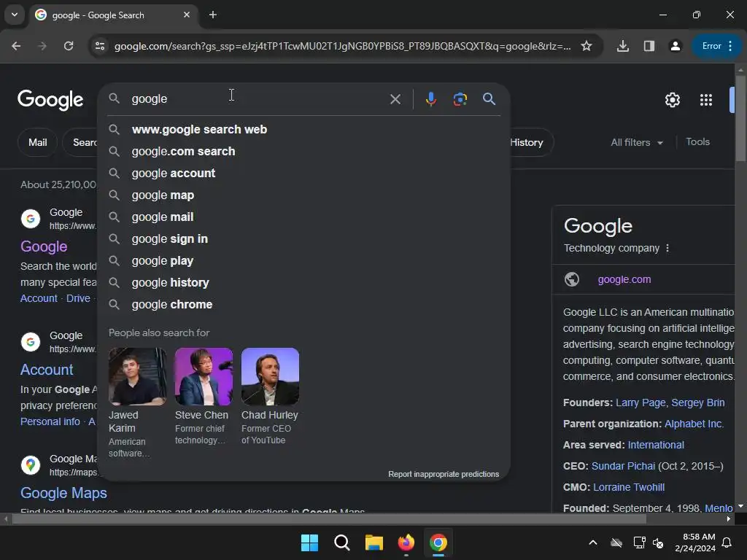This screenshot has height=560, width=747.
Task: Select suggestion 'www.google search web'
Action: (x=304, y=130)
